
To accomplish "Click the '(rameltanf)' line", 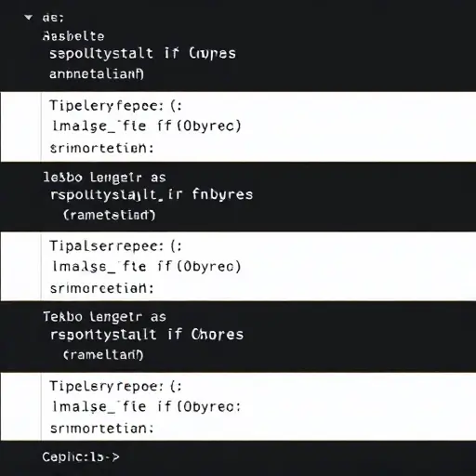I will (103, 355).
